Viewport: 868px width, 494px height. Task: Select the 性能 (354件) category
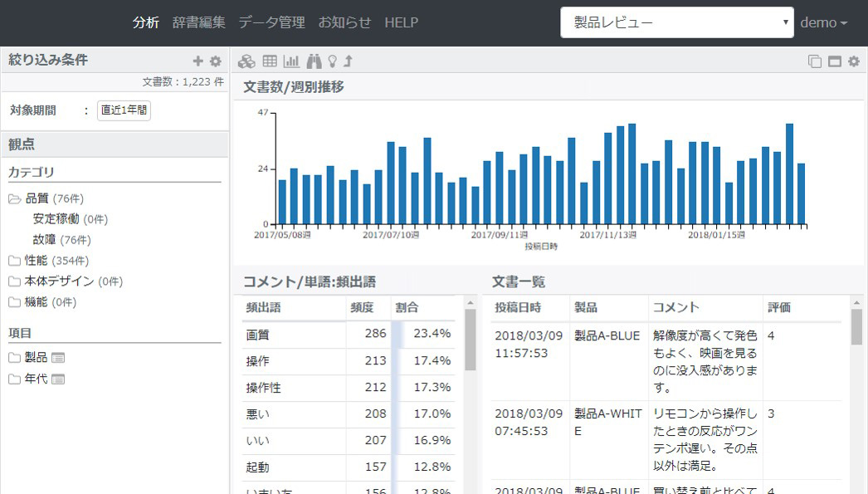point(56,261)
